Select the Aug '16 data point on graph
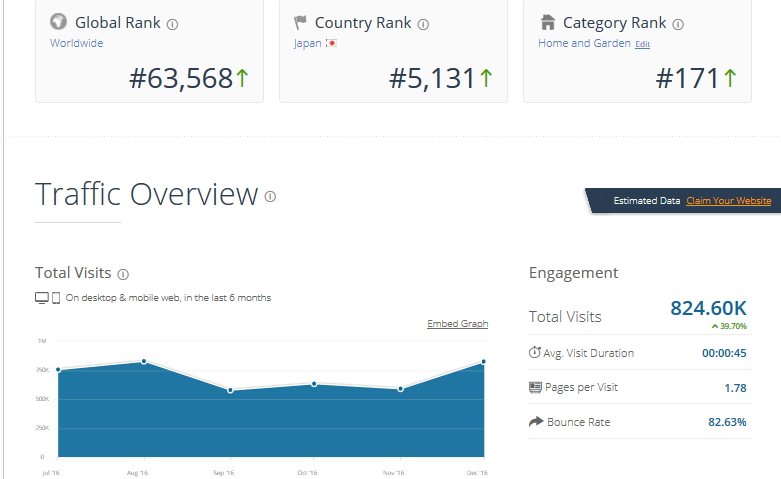The height and width of the screenshot is (479, 781). 144,361
